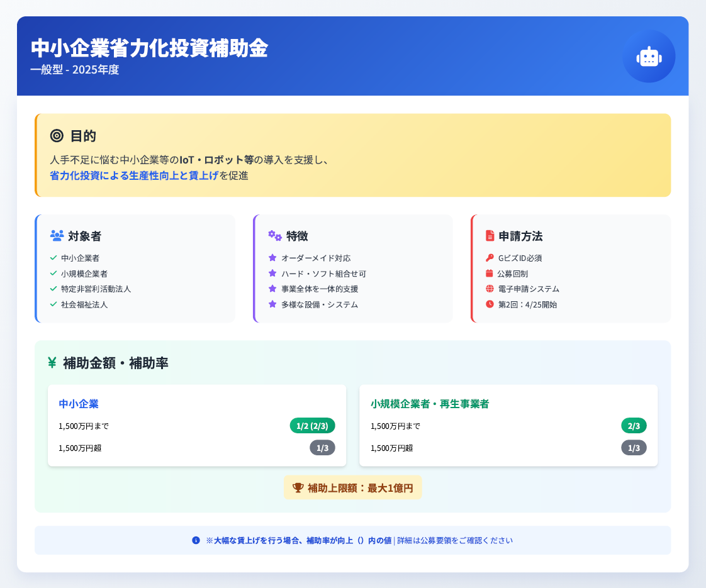Click the green 2/3 rate badge
Viewport: 706px width, 588px height.
(x=634, y=426)
